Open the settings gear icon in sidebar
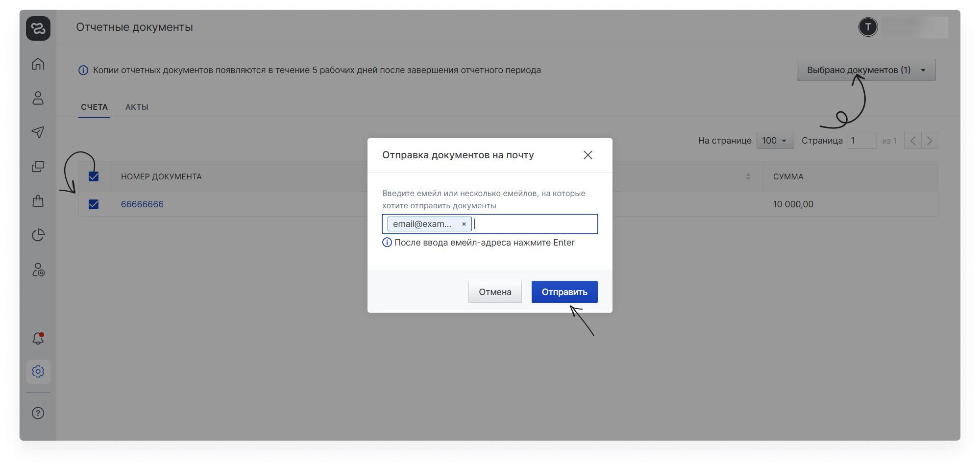980x470 pixels. pos(38,371)
